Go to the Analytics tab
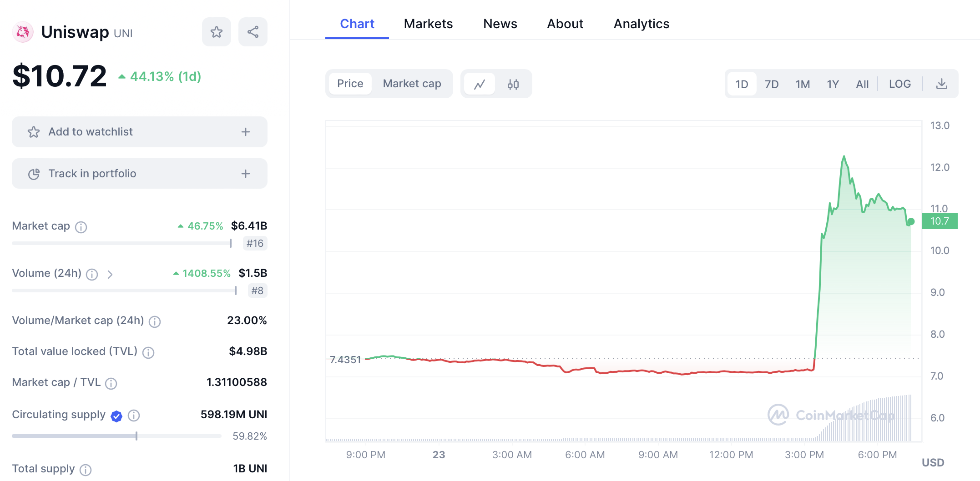Viewport: 980px width, 481px height. 641,24
